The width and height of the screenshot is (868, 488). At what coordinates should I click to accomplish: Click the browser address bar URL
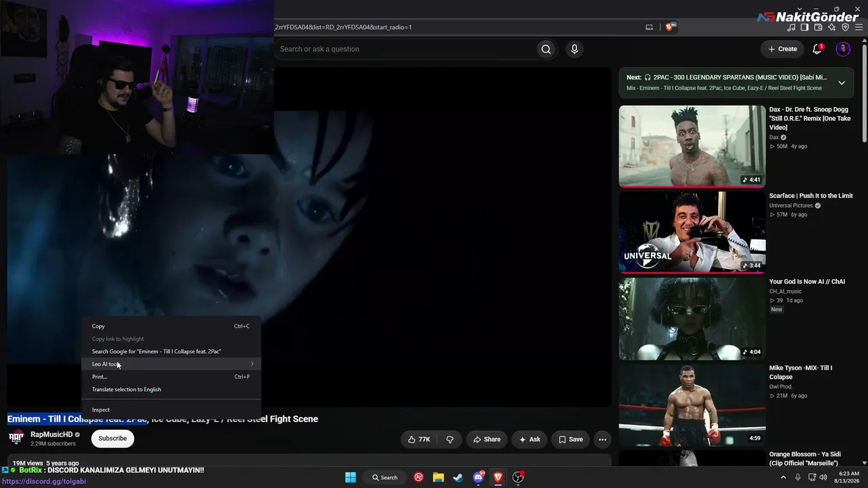point(343,27)
